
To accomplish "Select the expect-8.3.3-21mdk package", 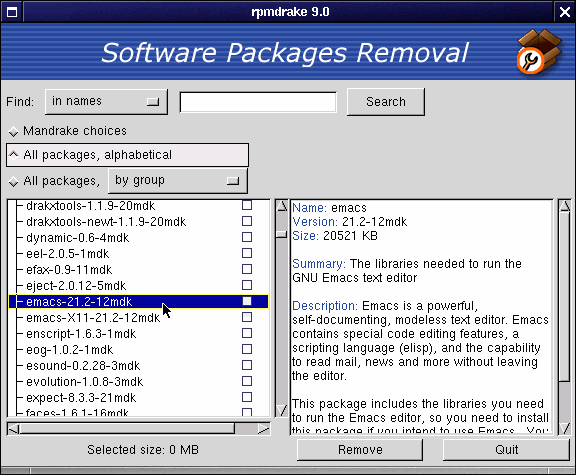I will [81, 398].
